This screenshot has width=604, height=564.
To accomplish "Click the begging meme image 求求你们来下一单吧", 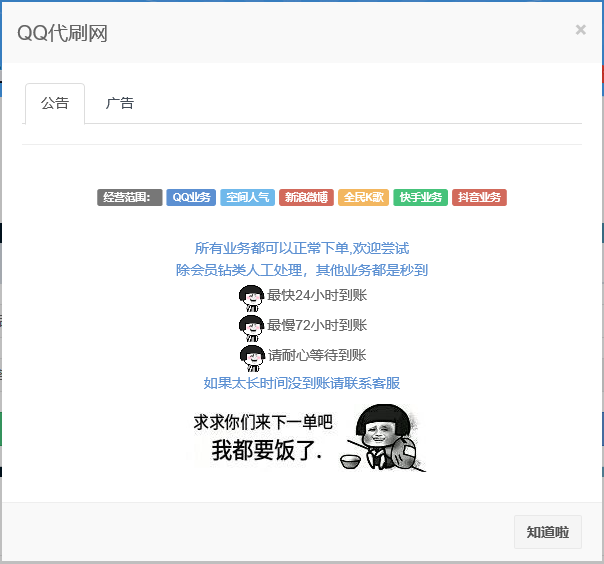I will [306, 438].
